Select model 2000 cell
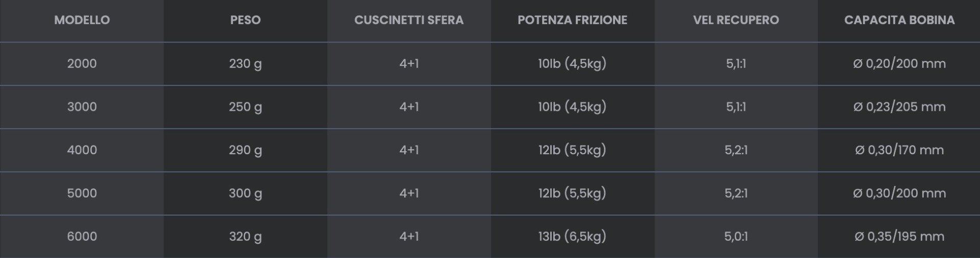The height and width of the screenshot is (258, 980). (82, 63)
